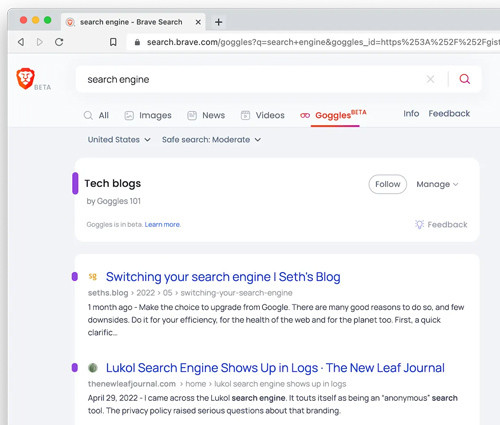Click the Brave lion logo
The width and height of the screenshot is (500, 425).
coord(26,78)
